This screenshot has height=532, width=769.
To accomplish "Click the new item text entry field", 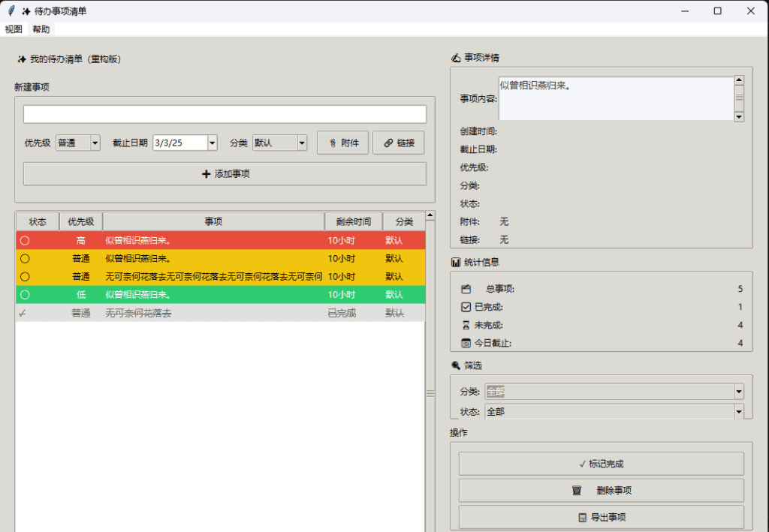I will 225,115.
